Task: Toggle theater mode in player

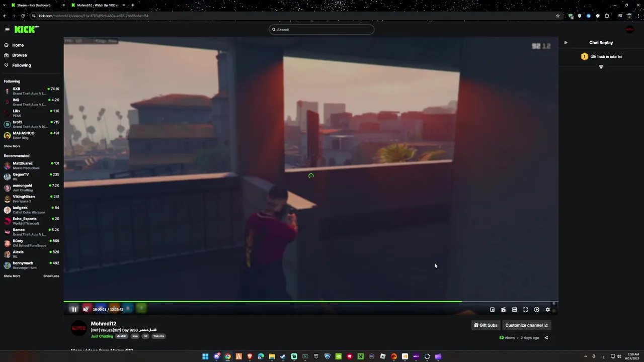Action: [514, 310]
